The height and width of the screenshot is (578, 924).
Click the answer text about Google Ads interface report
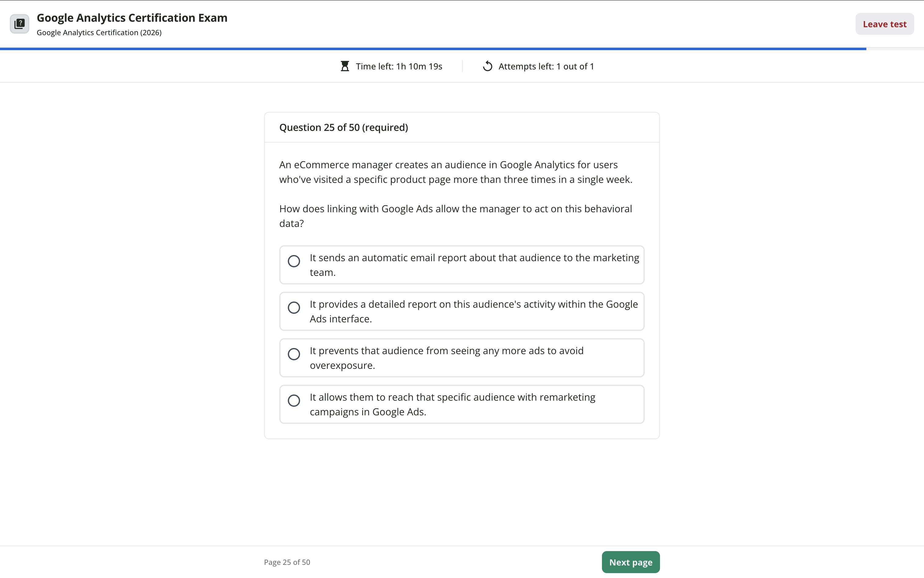pos(473,311)
